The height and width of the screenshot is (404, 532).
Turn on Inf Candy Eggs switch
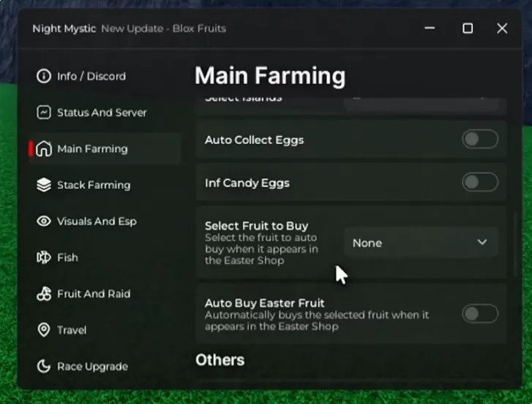[479, 183]
